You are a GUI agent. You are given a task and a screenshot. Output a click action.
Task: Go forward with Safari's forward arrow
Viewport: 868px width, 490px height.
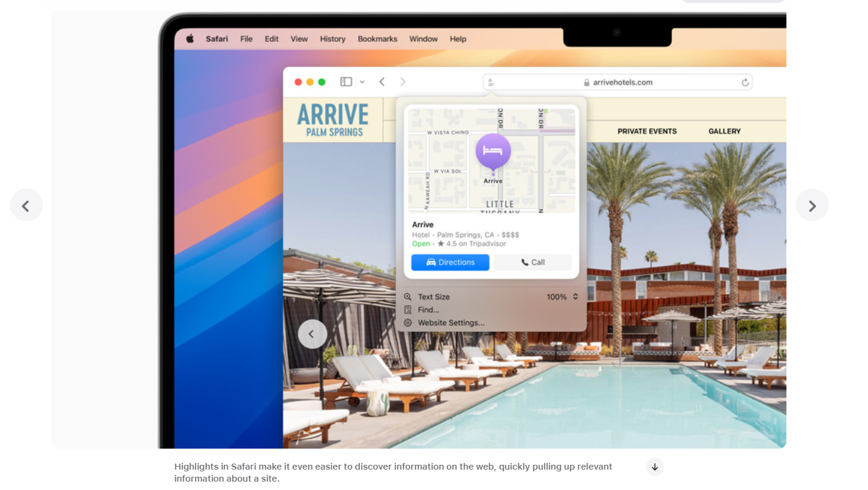(x=403, y=82)
